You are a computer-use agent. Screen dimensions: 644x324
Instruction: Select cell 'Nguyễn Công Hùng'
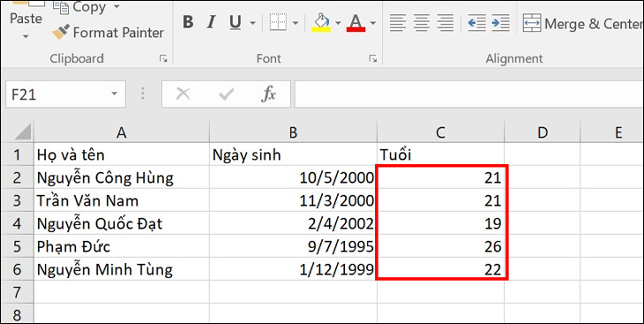(122, 177)
